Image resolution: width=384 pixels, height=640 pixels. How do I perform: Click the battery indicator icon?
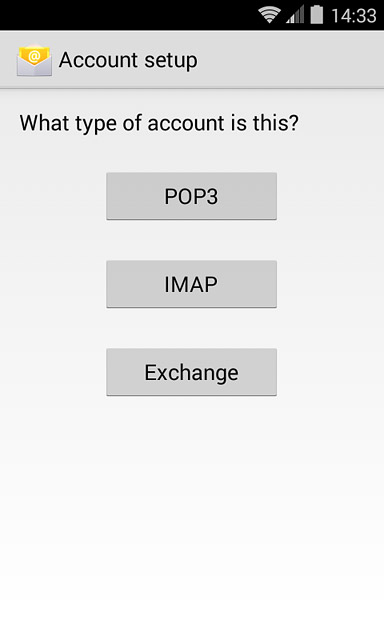[x=317, y=15]
